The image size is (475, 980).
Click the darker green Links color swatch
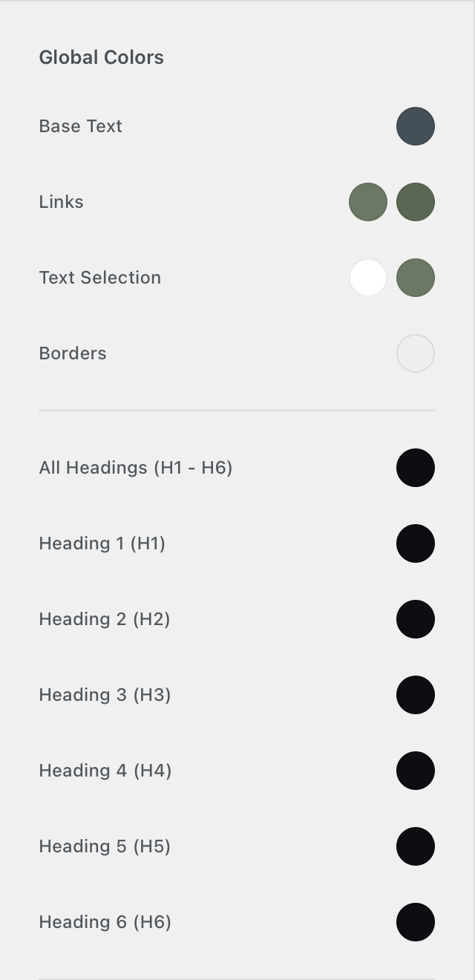tap(415, 202)
